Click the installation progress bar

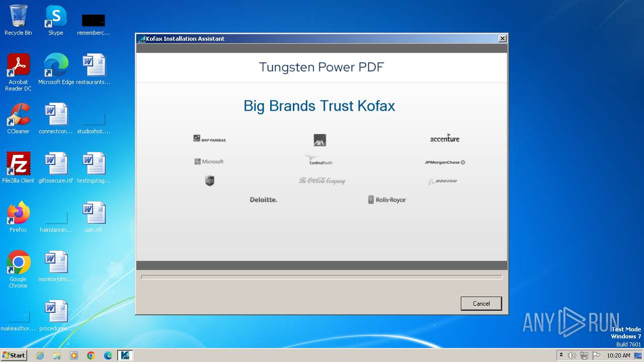[x=321, y=277]
